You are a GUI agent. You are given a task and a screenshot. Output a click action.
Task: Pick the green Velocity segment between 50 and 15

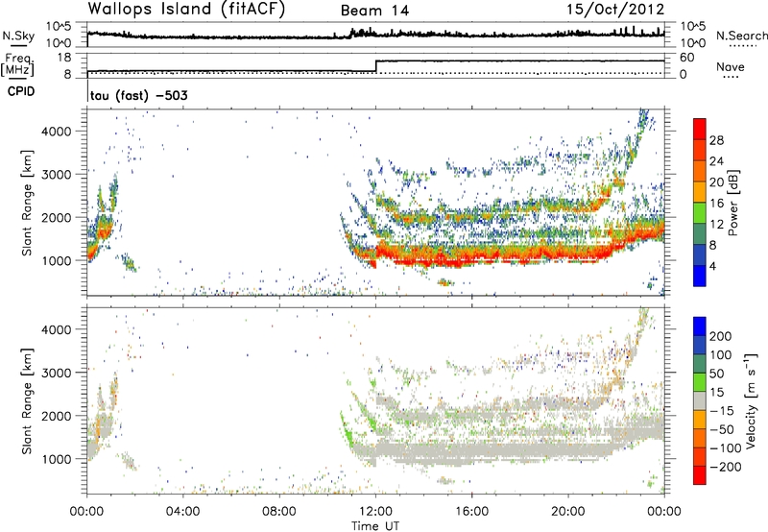[x=700, y=382]
